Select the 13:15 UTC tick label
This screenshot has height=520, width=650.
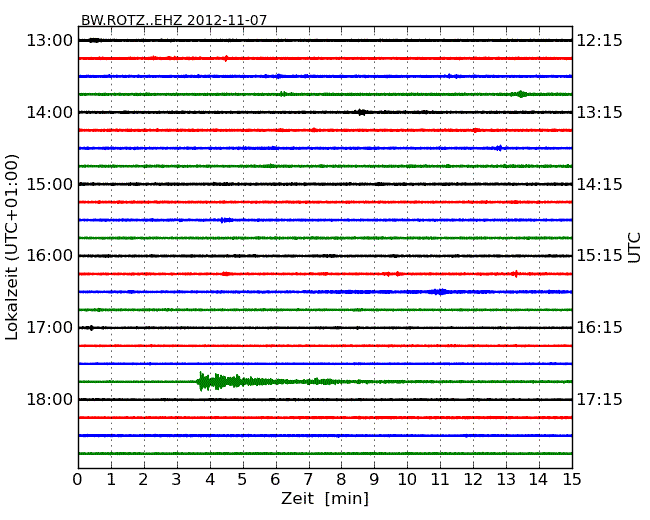tap(600, 112)
